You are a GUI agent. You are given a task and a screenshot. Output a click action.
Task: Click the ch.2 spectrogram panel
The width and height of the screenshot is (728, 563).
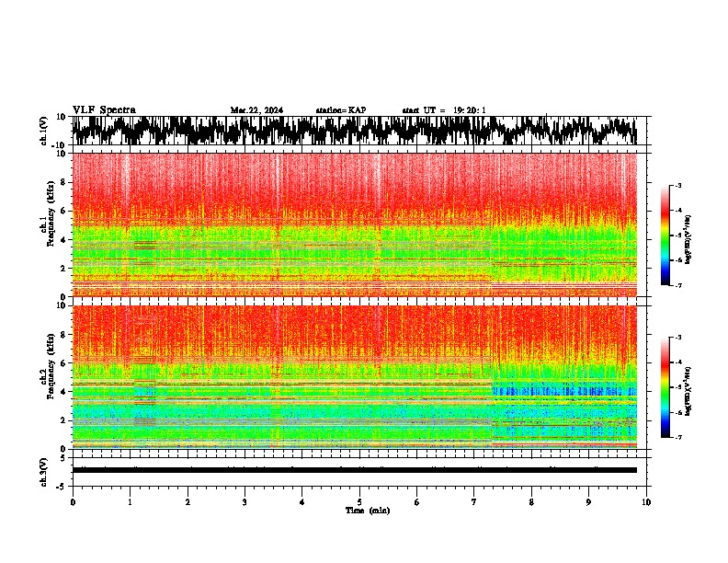pyautogui.click(x=355, y=377)
